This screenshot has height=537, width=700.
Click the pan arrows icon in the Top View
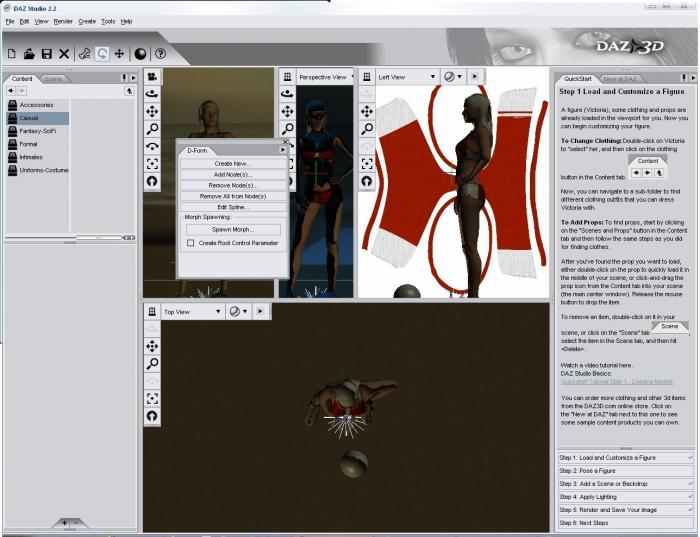click(152, 346)
